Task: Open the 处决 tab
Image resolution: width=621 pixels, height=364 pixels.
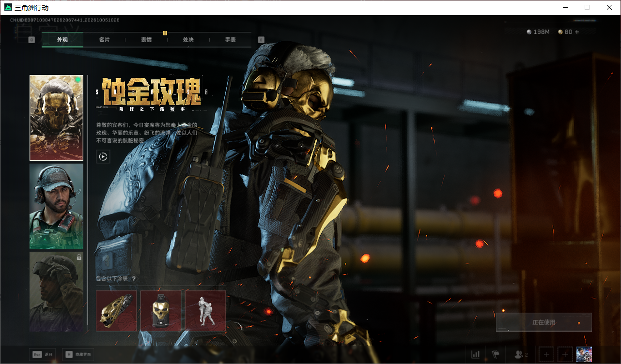Action: (x=188, y=40)
